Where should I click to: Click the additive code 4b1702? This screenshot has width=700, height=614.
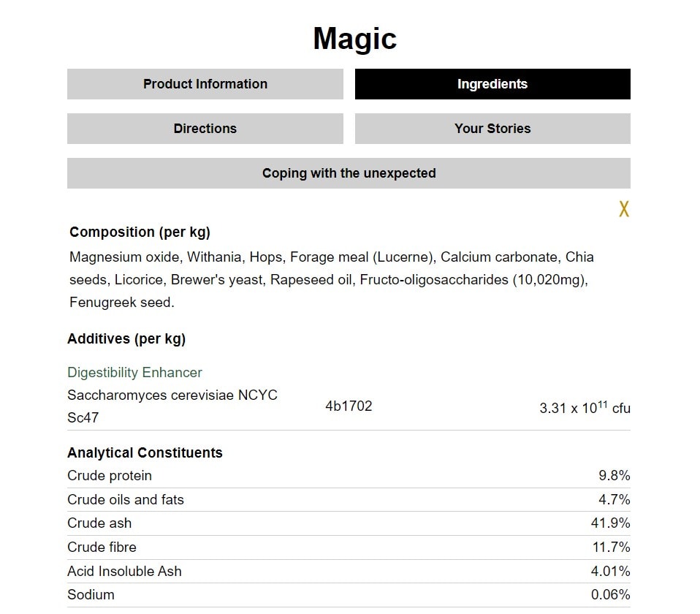point(349,406)
